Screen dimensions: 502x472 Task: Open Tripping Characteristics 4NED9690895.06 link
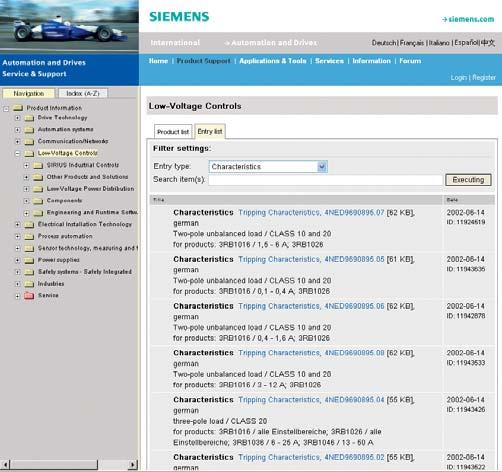pyautogui.click(x=311, y=306)
